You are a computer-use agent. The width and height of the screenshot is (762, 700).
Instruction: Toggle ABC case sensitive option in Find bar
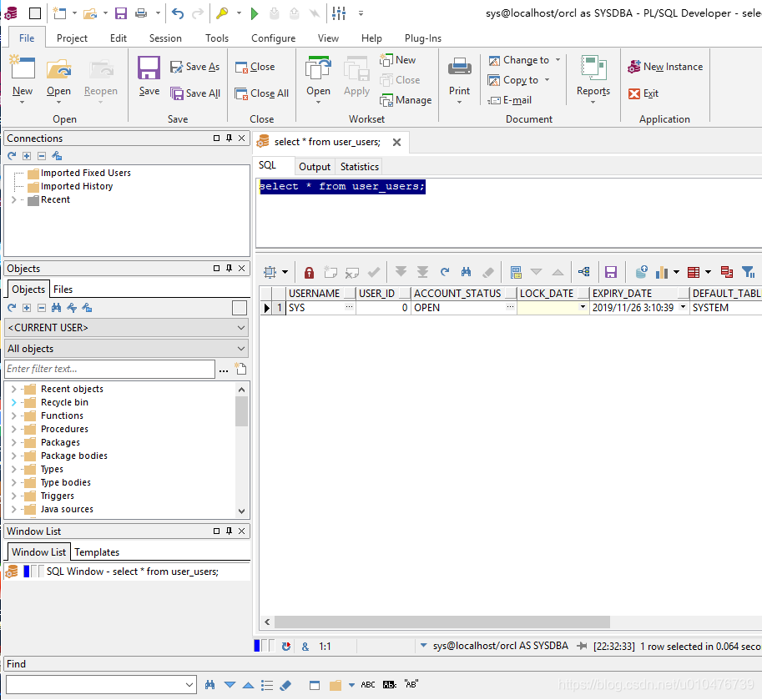tap(368, 684)
